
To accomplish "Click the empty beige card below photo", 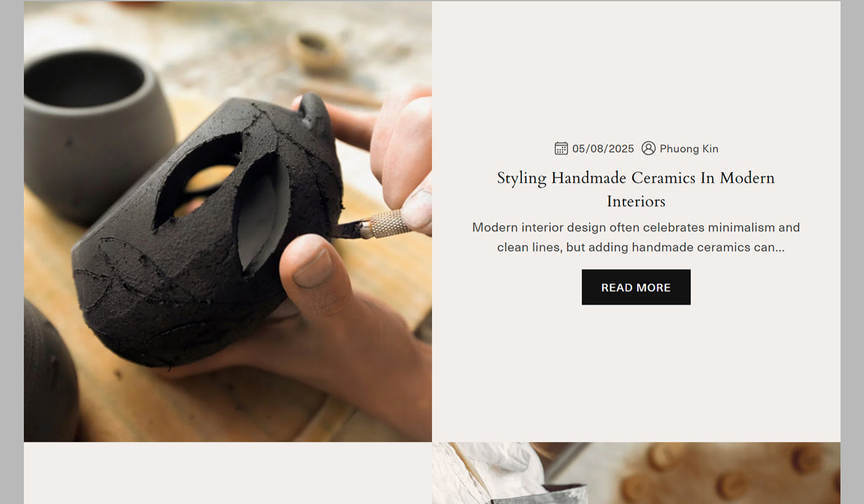I will [228, 473].
